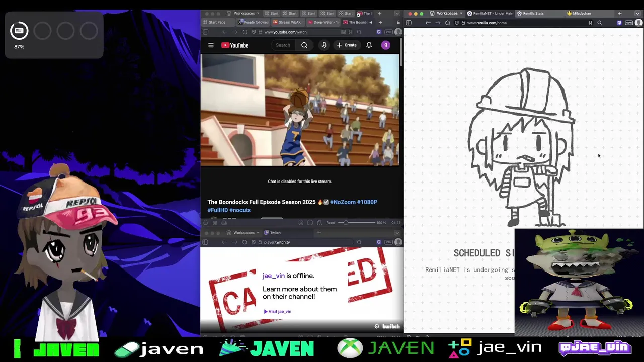Bookmark the remilia.com page

(x=590, y=23)
